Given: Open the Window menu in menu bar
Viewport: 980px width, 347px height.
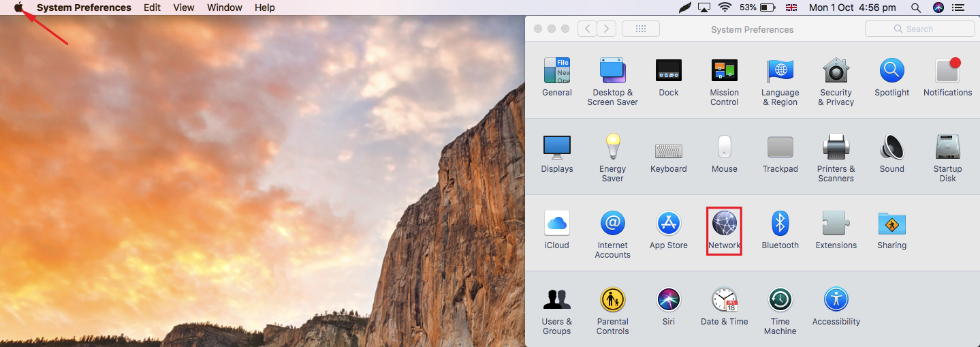Looking at the screenshot, I should coord(224,7).
